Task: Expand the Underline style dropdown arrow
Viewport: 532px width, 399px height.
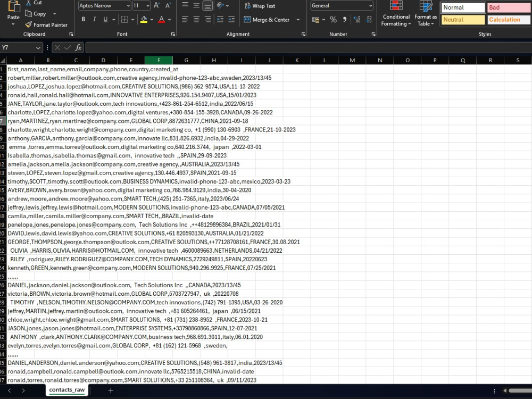Action: pyautogui.click(x=114, y=20)
